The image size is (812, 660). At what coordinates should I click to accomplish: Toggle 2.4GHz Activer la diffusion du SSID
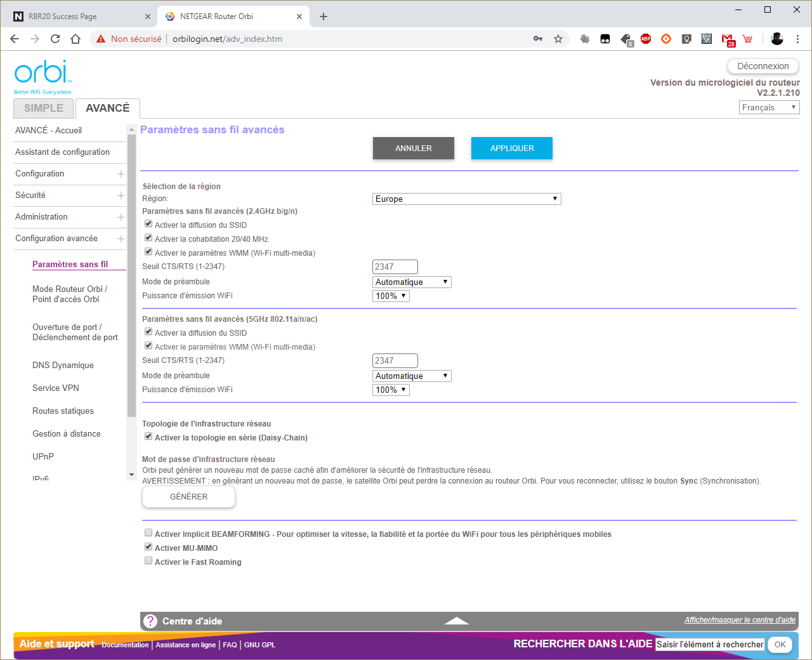tap(148, 223)
